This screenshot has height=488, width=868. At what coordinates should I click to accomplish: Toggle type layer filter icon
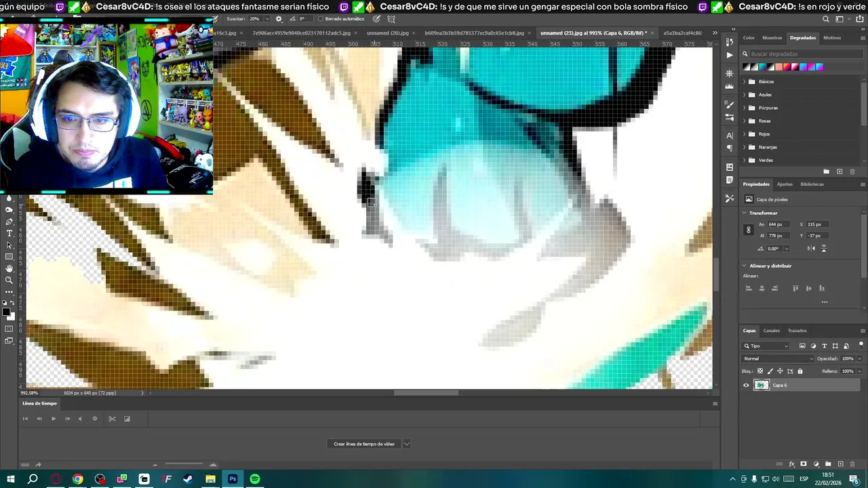pyautogui.click(x=825, y=346)
